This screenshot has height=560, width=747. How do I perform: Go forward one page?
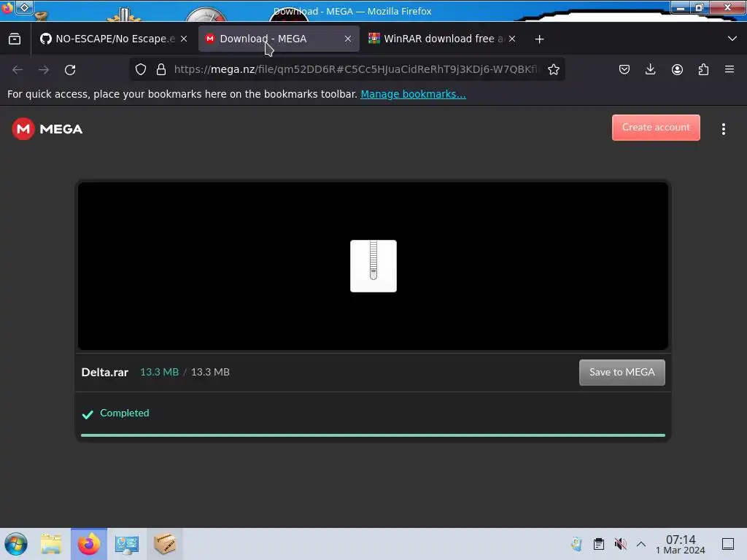[44, 69]
